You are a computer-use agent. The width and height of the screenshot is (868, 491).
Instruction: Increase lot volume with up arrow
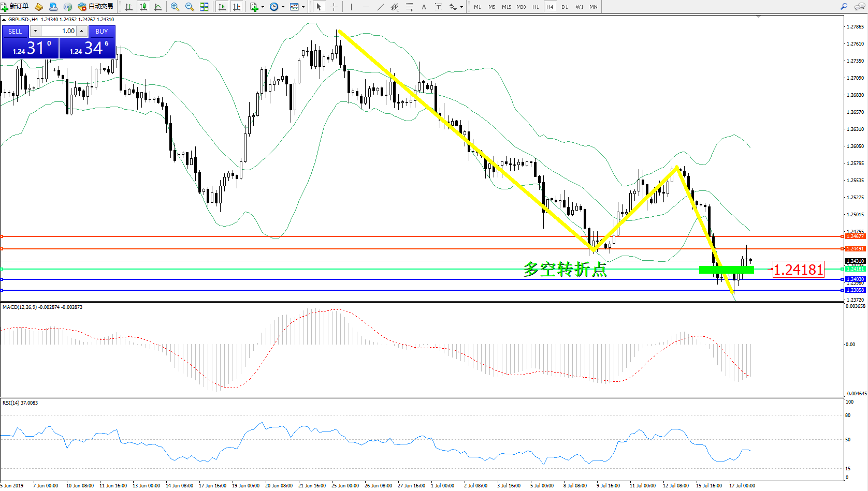point(81,31)
